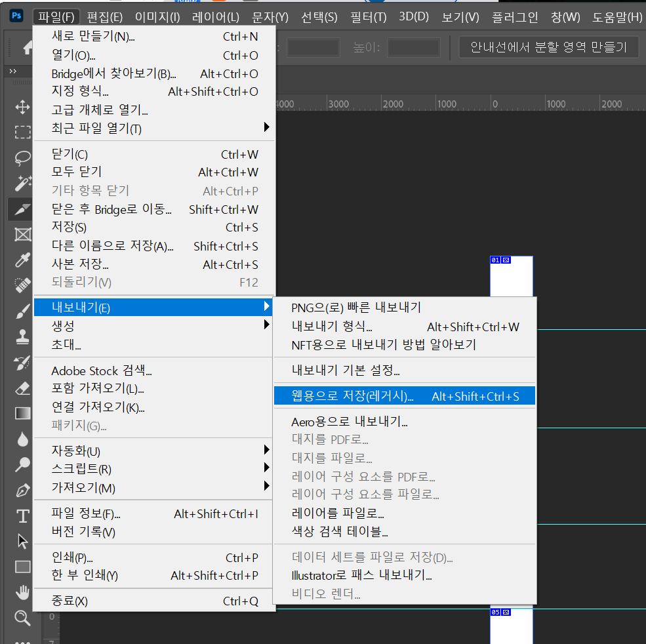The width and height of the screenshot is (646, 644).
Task: Activate the Horizontal Type tool
Action: pyautogui.click(x=22, y=515)
